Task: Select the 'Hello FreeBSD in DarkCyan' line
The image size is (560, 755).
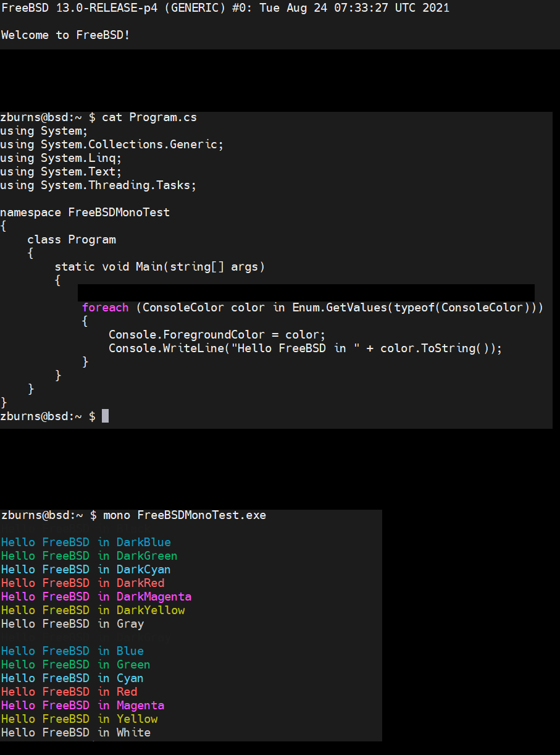Action: (x=86, y=570)
